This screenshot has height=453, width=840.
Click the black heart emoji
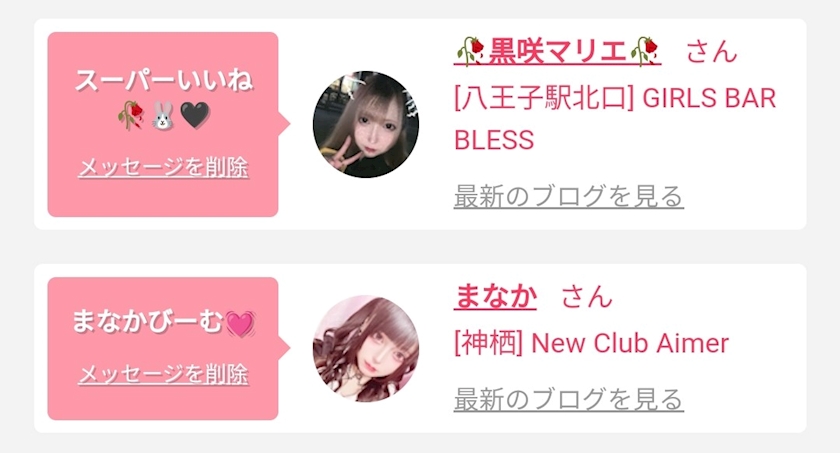pyautogui.click(x=195, y=115)
